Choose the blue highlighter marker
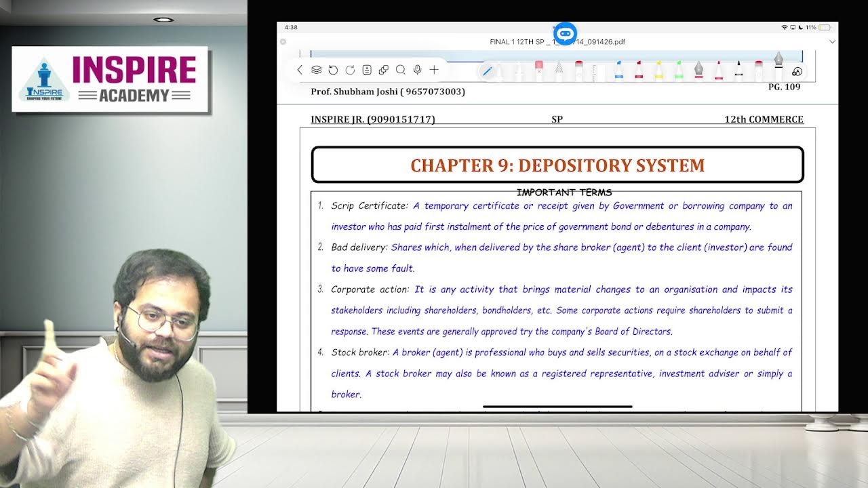 pyautogui.click(x=618, y=70)
